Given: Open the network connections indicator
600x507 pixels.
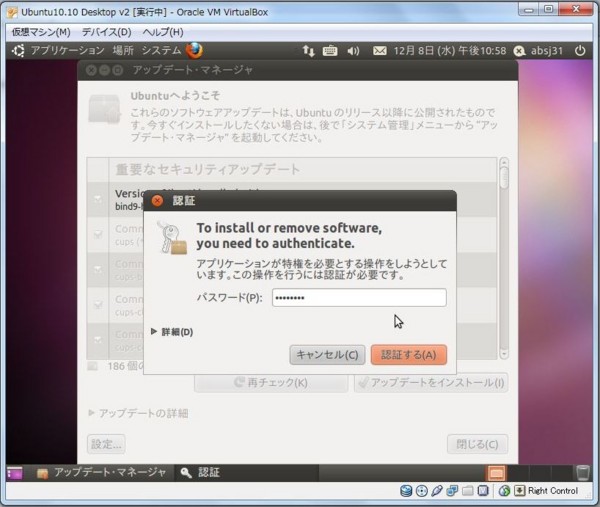Looking at the screenshot, I should pos(309,51).
